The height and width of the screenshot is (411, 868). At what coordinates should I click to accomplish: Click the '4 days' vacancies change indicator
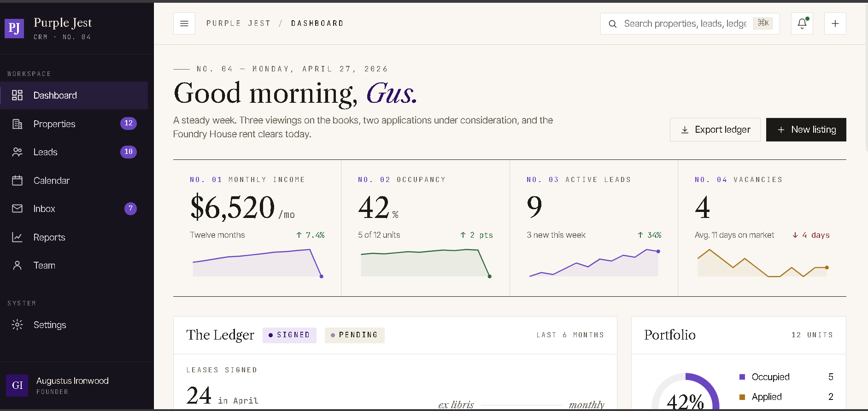(x=811, y=235)
